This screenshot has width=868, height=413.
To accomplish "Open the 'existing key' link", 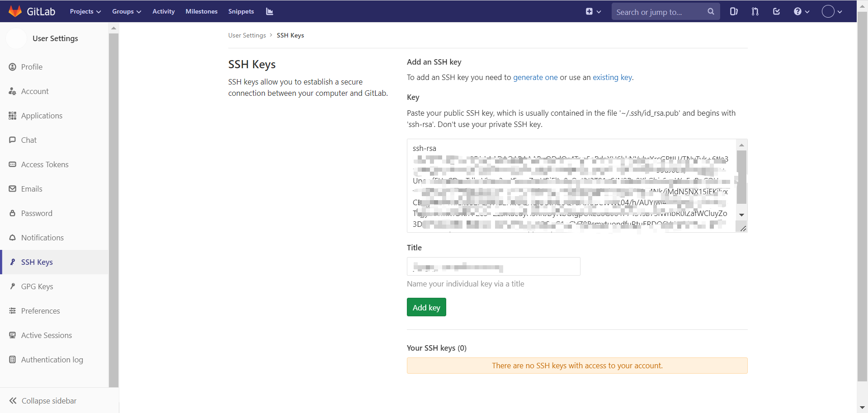I will coord(612,77).
